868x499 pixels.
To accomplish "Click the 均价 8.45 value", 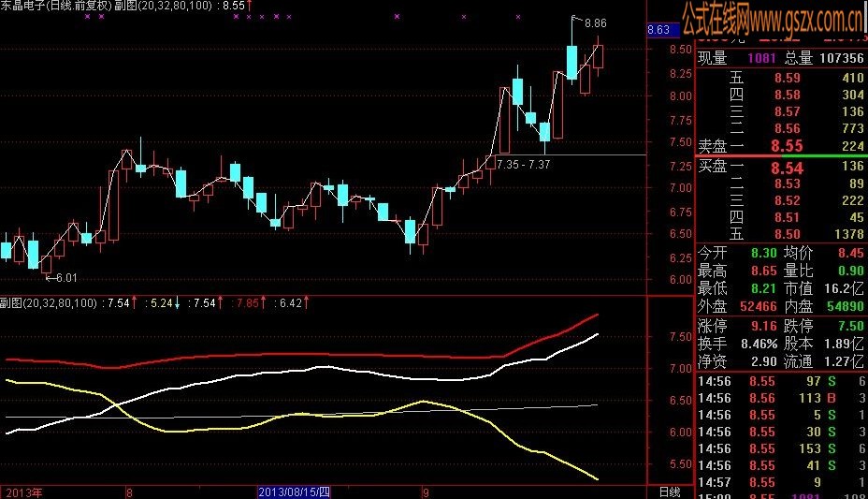I will tap(851, 253).
